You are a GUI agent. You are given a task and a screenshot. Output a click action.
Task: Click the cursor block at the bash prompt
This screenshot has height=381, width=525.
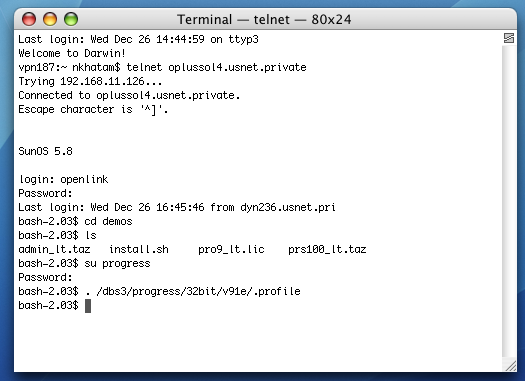[x=88, y=306]
